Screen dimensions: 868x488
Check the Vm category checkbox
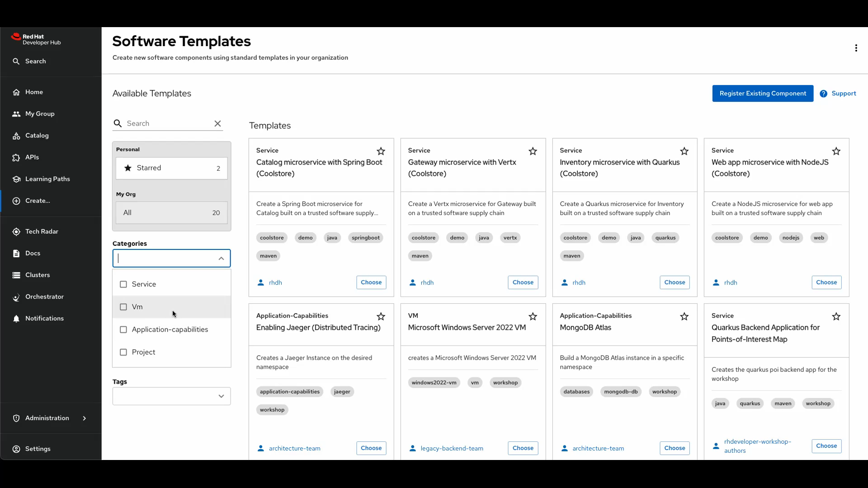pyautogui.click(x=123, y=307)
